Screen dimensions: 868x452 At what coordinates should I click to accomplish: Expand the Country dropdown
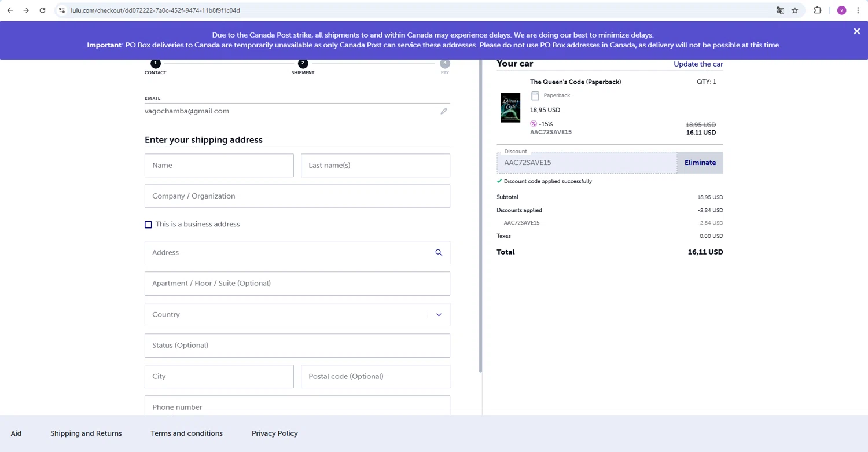[x=439, y=315]
